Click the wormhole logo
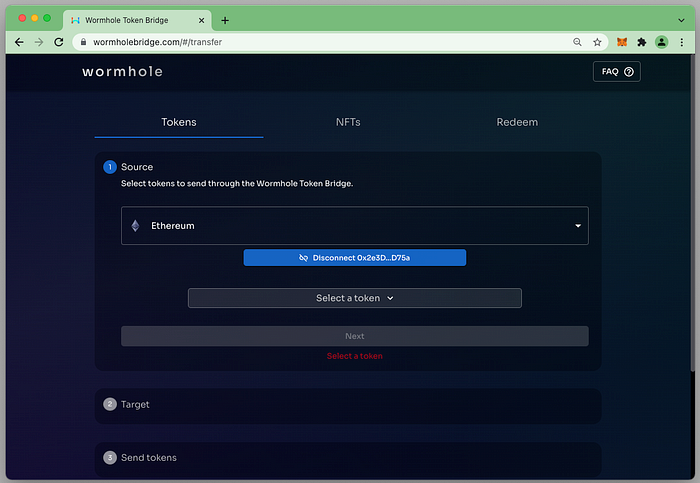This screenshot has height=483, width=700. click(123, 71)
